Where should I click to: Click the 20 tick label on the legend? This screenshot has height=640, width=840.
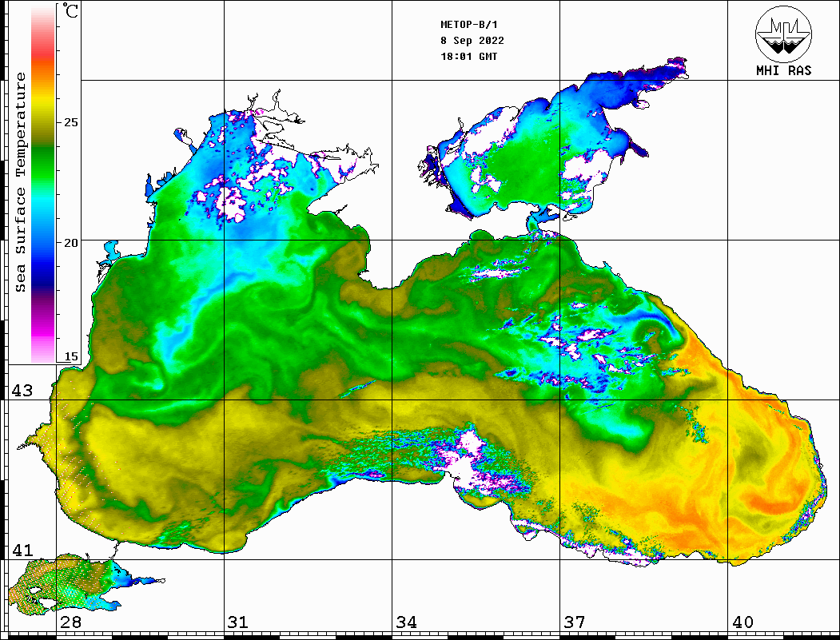click(x=70, y=243)
